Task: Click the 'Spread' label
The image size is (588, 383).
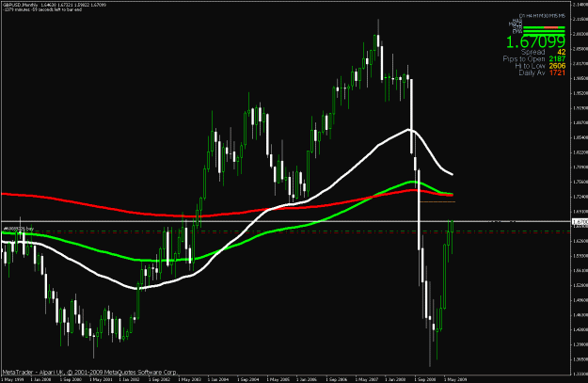Action: point(532,52)
